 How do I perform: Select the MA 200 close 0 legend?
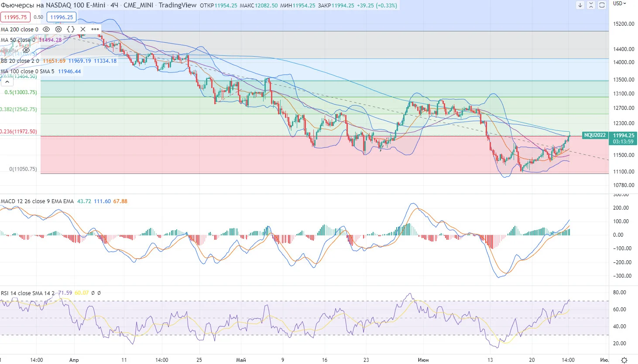(x=20, y=30)
